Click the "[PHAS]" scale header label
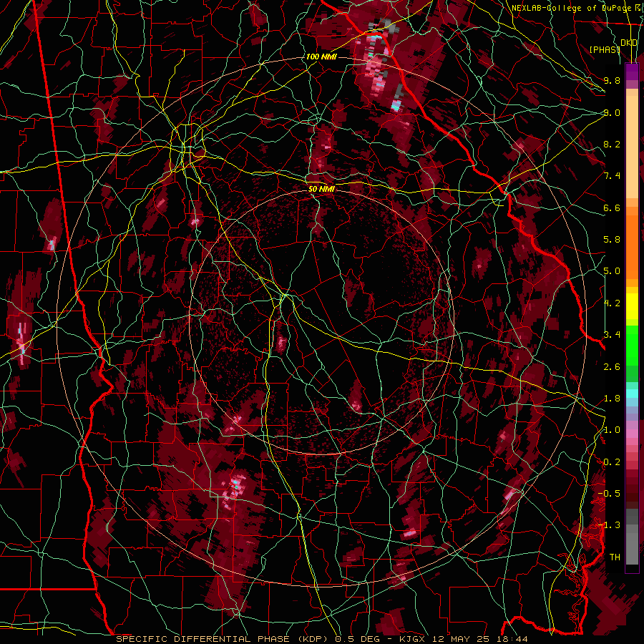Screen dimensions: 644x644 [605, 49]
